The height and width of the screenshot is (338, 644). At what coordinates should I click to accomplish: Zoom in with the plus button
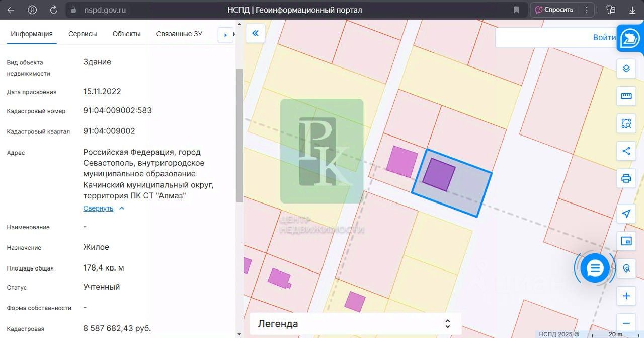(x=626, y=296)
